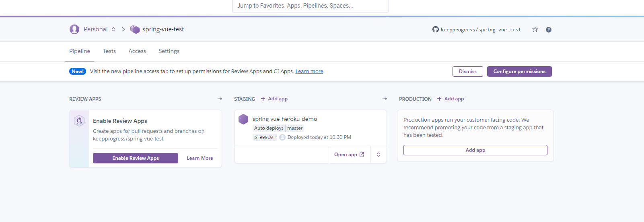Click the breadcrumb chevron after Personal
644x222 pixels.
tap(123, 29)
